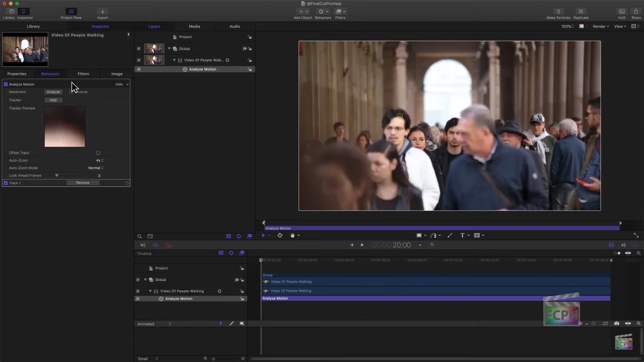Collapse the Group disclosure triangle in Layers
This screenshot has width=644, height=362.
[169, 49]
